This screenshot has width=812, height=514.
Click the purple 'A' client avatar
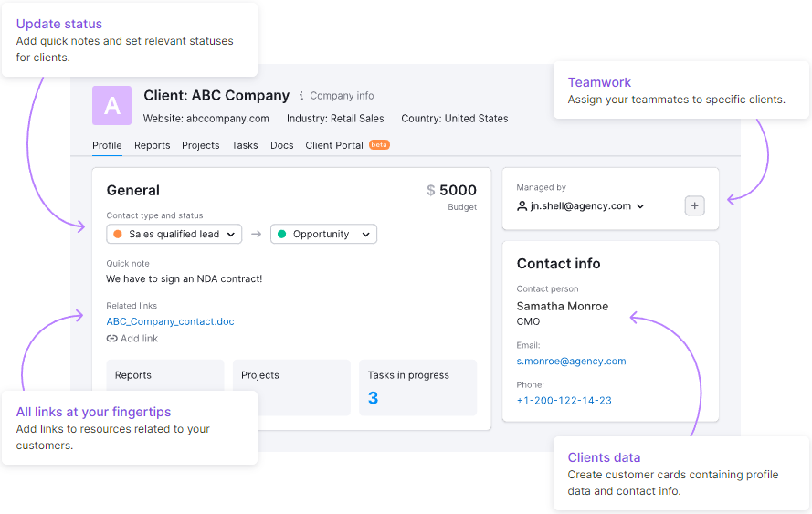pos(111,106)
